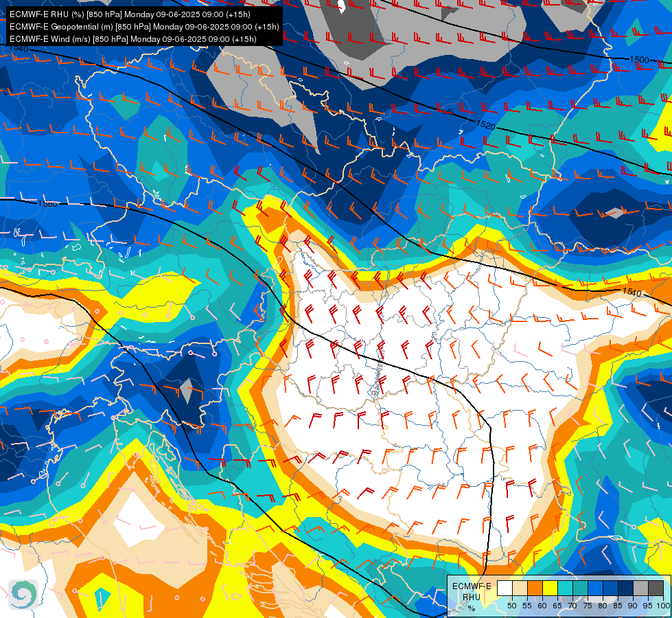Click the 50 tick label in the legend
Image resolution: width=672 pixels, height=618 pixels.
(512, 606)
